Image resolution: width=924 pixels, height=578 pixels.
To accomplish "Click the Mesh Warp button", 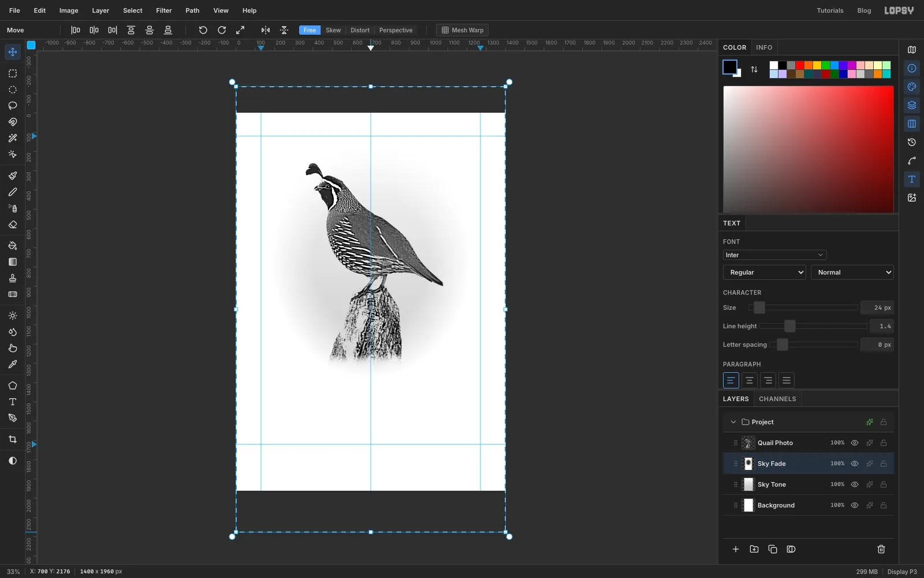I will click(463, 30).
